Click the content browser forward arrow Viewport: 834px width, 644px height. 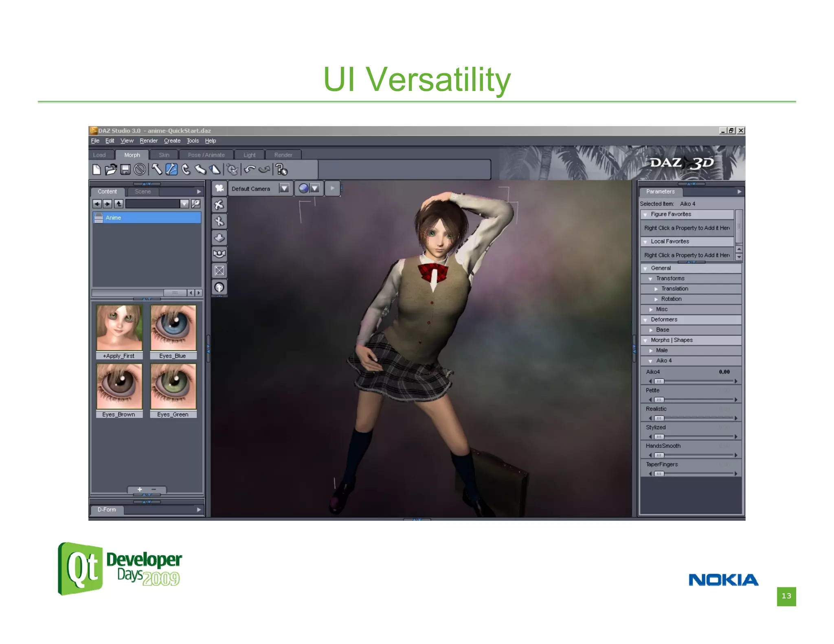click(x=108, y=204)
